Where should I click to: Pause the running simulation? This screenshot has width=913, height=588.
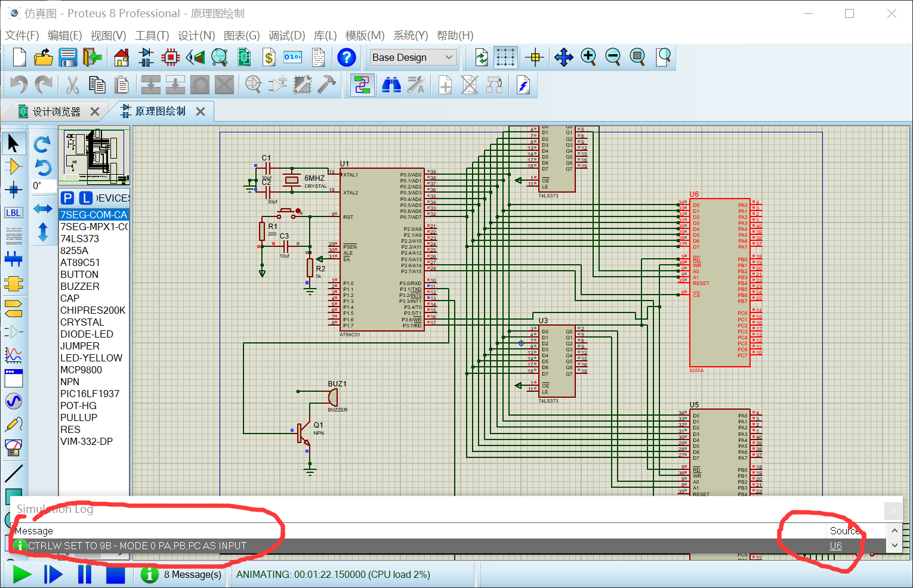pyautogui.click(x=85, y=574)
